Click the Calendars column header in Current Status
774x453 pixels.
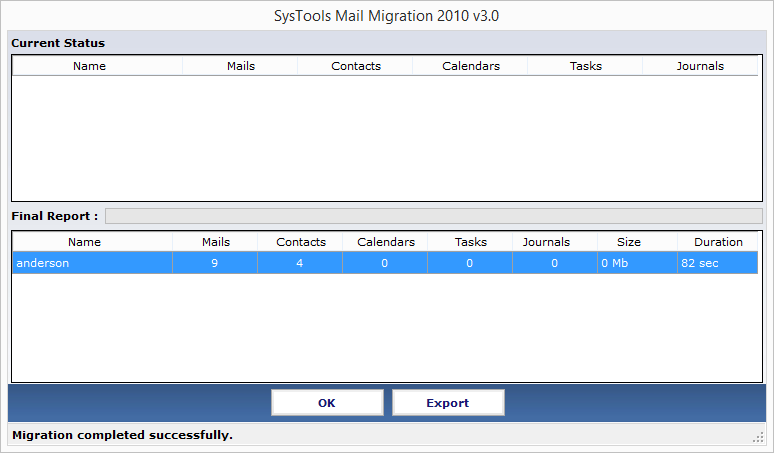[x=470, y=66]
